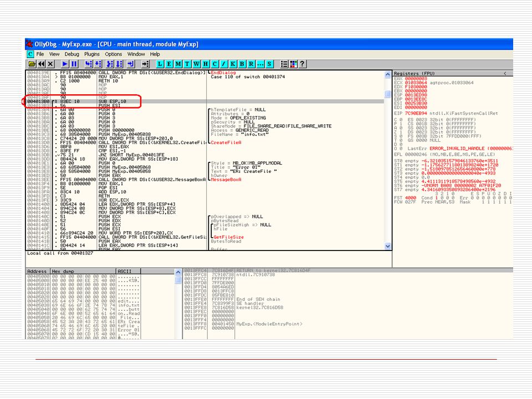
Task: Show Handles with the H button
Action: [x=206, y=64]
